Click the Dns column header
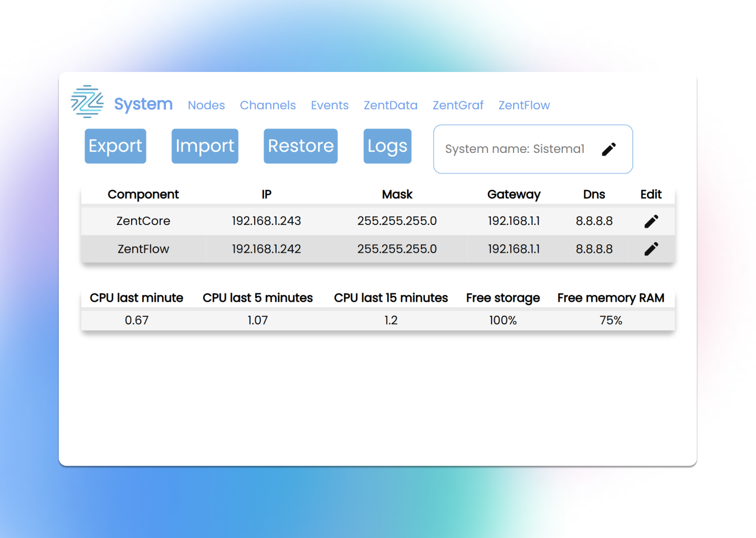 click(594, 194)
